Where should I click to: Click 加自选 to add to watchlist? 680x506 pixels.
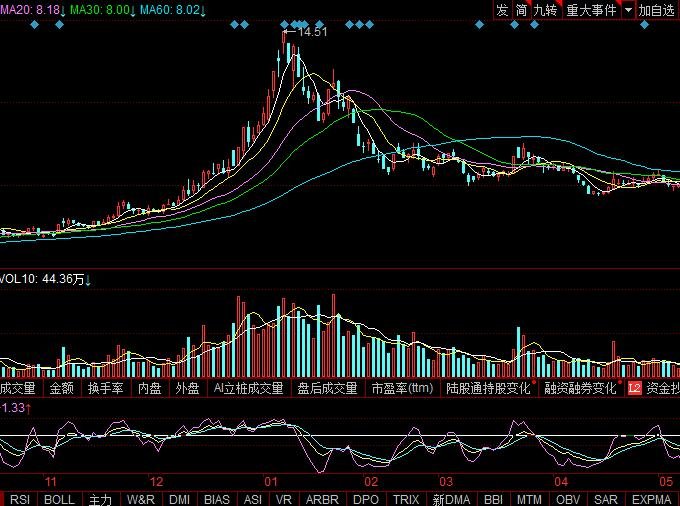click(657, 10)
